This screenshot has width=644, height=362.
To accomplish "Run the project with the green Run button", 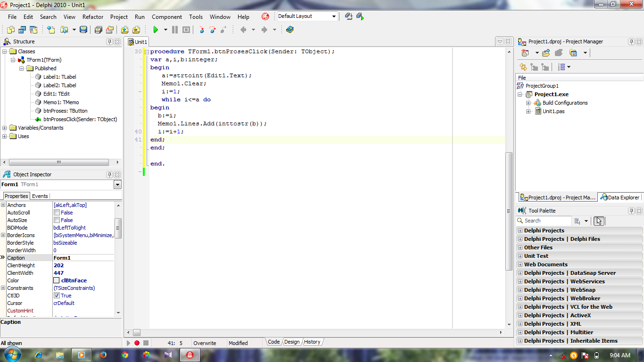I will (x=156, y=29).
